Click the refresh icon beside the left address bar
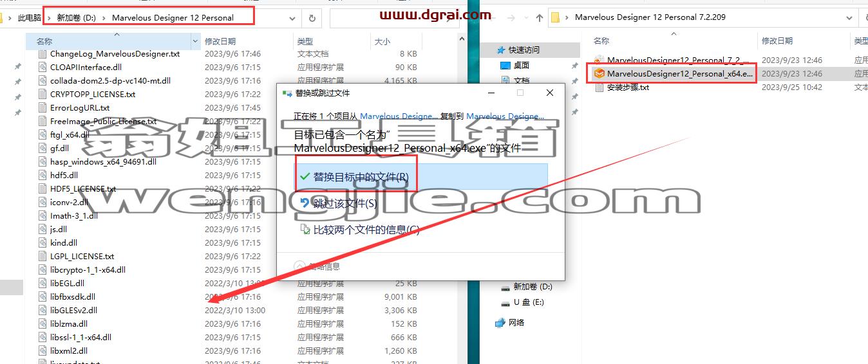 pos(312,18)
